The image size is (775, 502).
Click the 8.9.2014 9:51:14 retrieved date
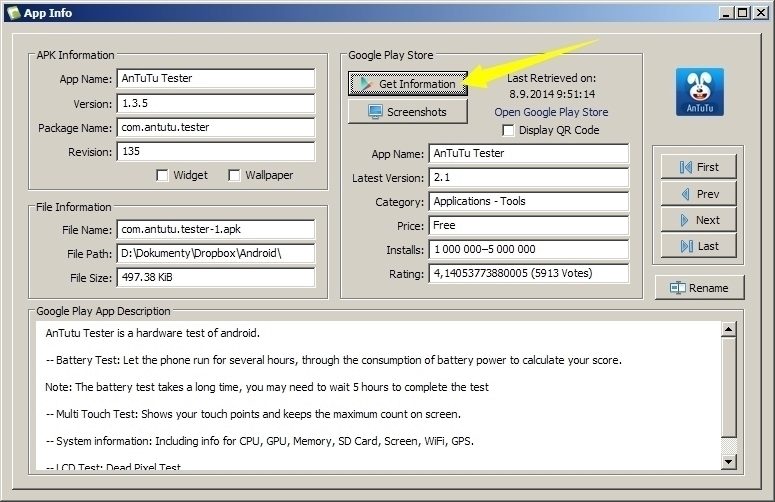pos(552,94)
